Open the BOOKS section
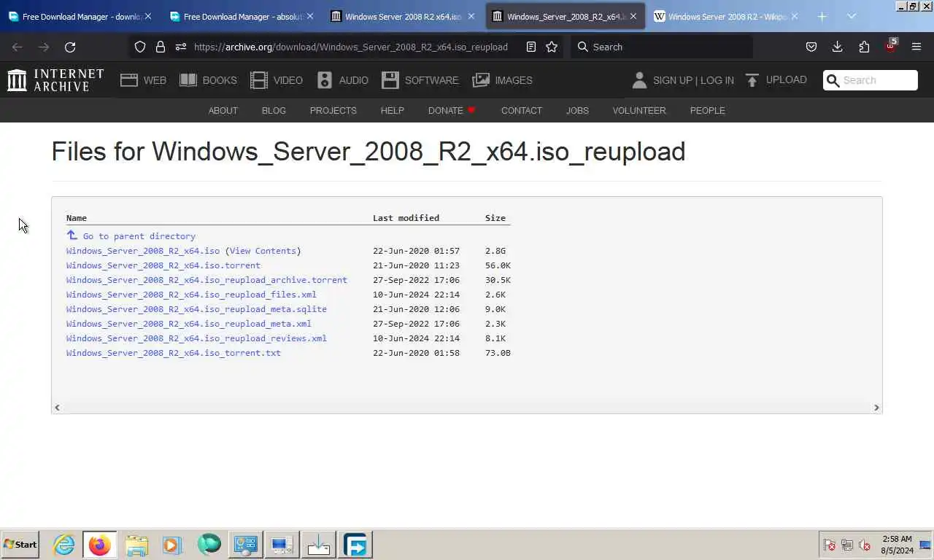This screenshot has height=560, width=934. coord(208,80)
